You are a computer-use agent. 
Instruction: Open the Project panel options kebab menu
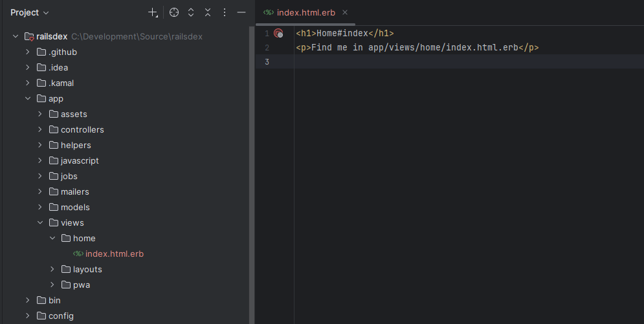[x=225, y=12]
